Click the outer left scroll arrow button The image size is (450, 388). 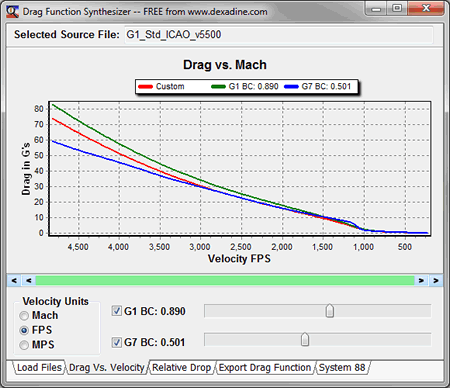[14, 280]
